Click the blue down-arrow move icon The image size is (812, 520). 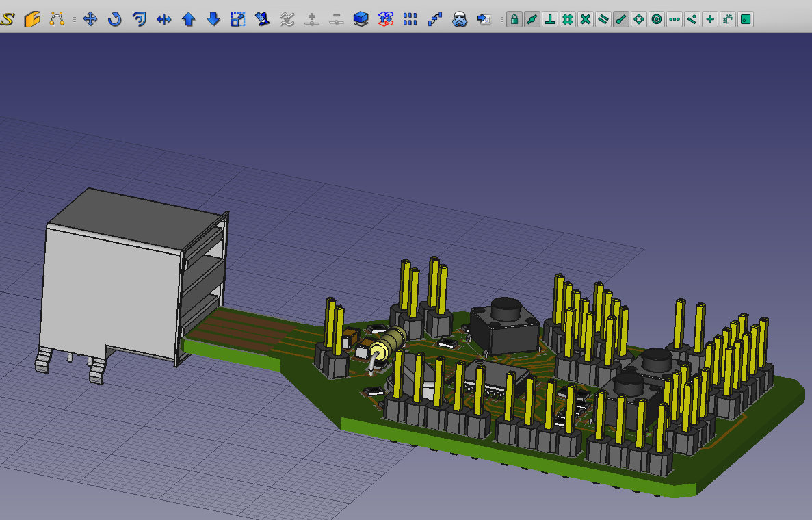click(213, 19)
